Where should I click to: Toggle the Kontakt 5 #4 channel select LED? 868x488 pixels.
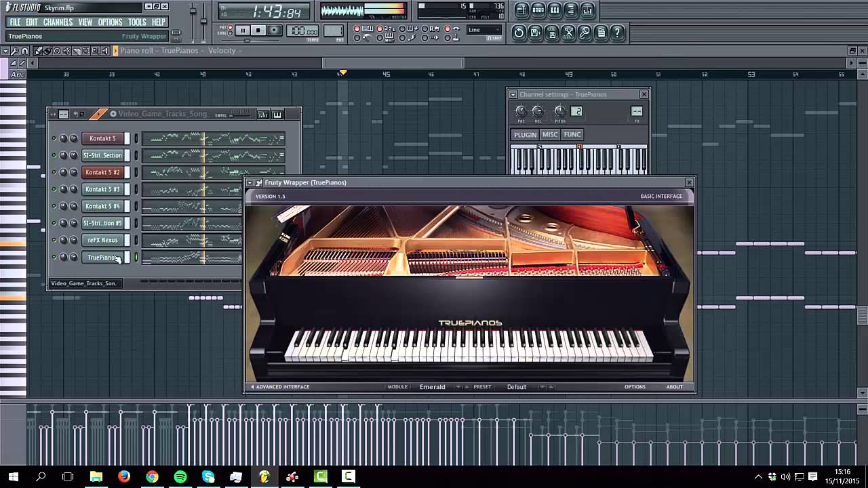point(136,206)
